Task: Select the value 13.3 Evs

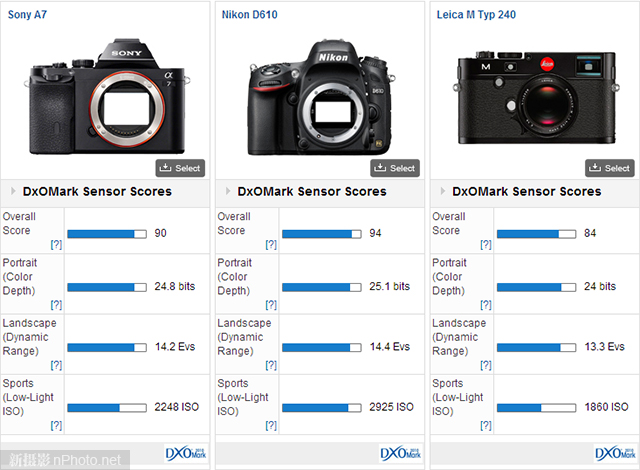Action: click(x=604, y=347)
